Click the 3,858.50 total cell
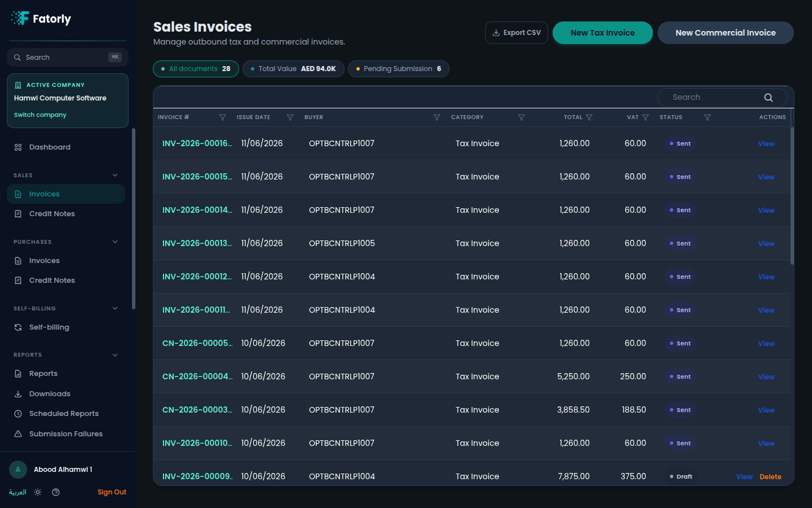The width and height of the screenshot is (812, 508). 573,410
